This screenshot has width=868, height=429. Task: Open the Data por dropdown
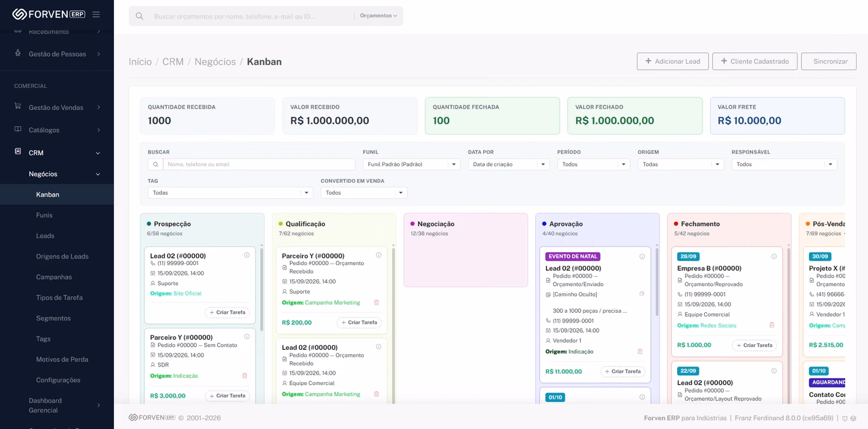click(509, 164)
